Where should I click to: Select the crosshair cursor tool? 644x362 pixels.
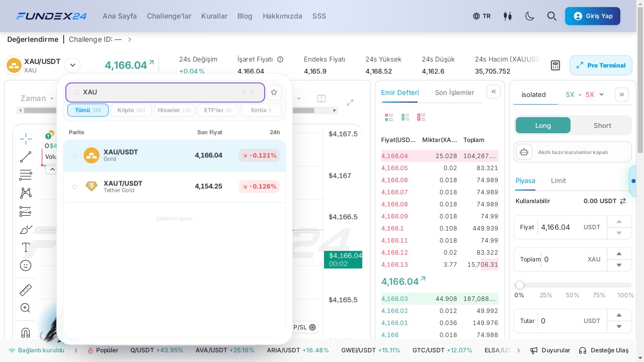(26, 139)
